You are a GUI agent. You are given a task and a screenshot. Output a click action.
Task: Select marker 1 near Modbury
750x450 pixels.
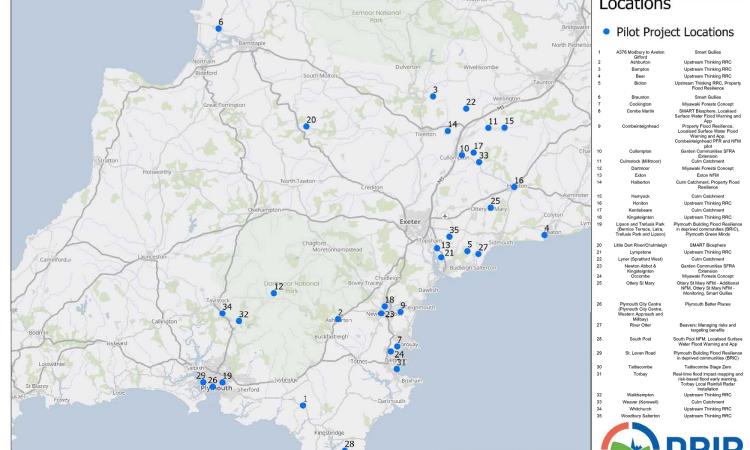pyautogui.click(x=303, y=405)
